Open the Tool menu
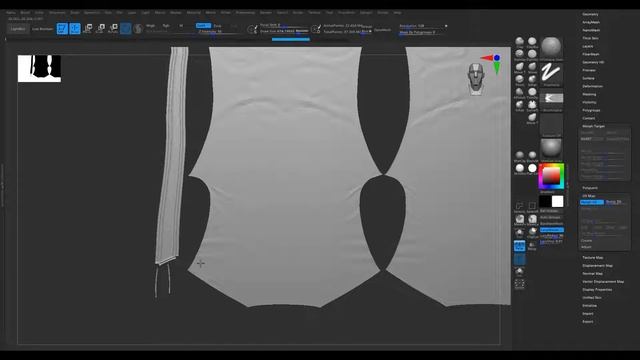640x360 pixels. click(x=329, y=13)
